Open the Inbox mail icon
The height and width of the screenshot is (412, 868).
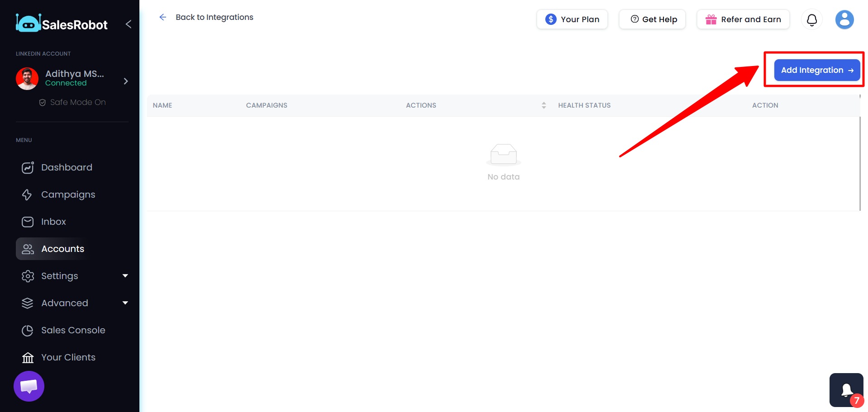tap(28, 222)
